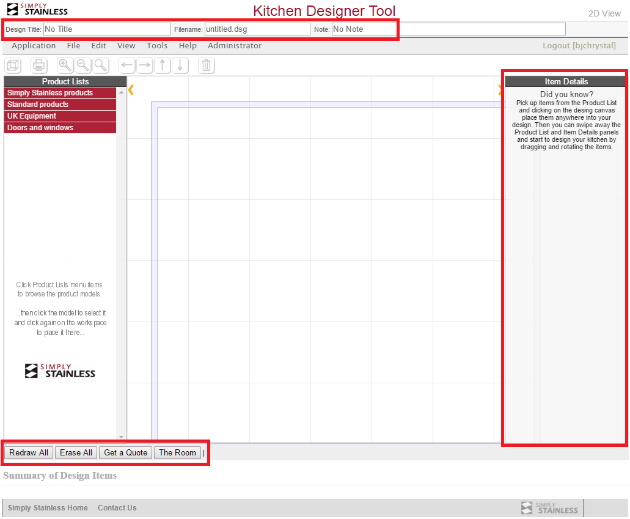Open the File menu

74,46
